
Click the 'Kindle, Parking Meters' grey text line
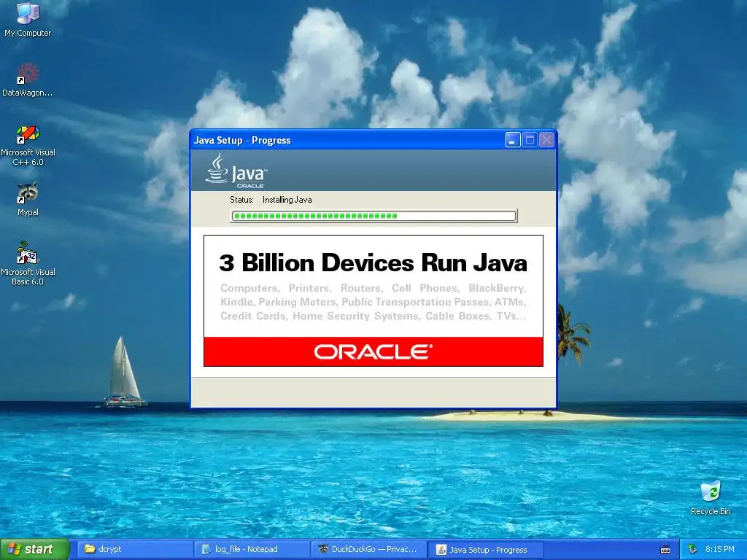click(x=373, y=302)
